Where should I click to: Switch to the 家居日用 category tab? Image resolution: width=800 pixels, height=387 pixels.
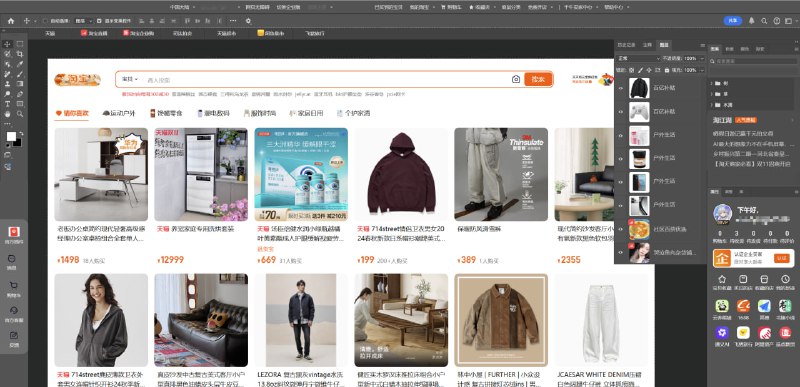tap(306, 113)
